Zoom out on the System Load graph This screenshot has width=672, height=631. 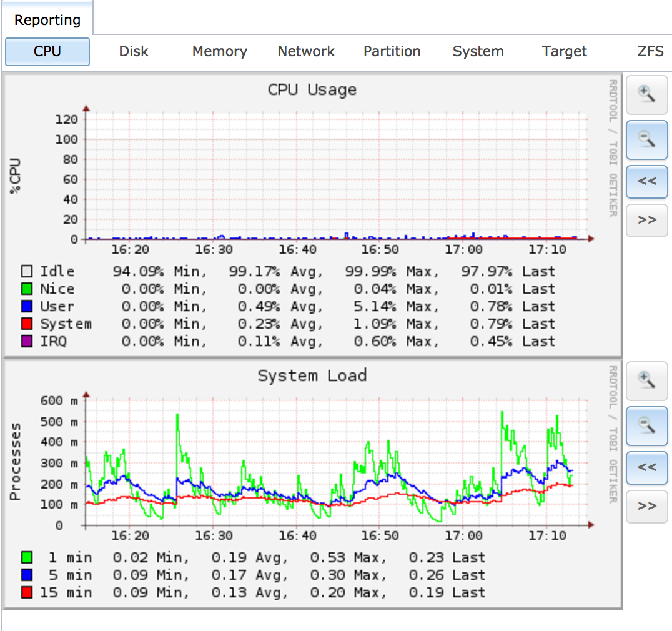coord(647,427)
